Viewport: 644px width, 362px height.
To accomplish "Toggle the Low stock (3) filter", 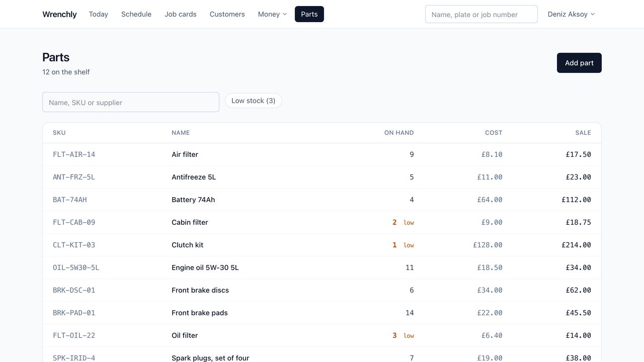I will [x=254, y=101].
